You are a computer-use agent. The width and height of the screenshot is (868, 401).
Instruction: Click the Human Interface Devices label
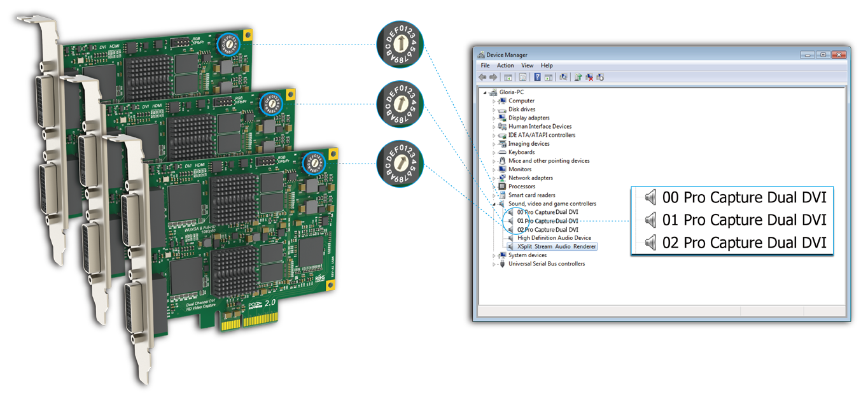click(x=540, y=127)
